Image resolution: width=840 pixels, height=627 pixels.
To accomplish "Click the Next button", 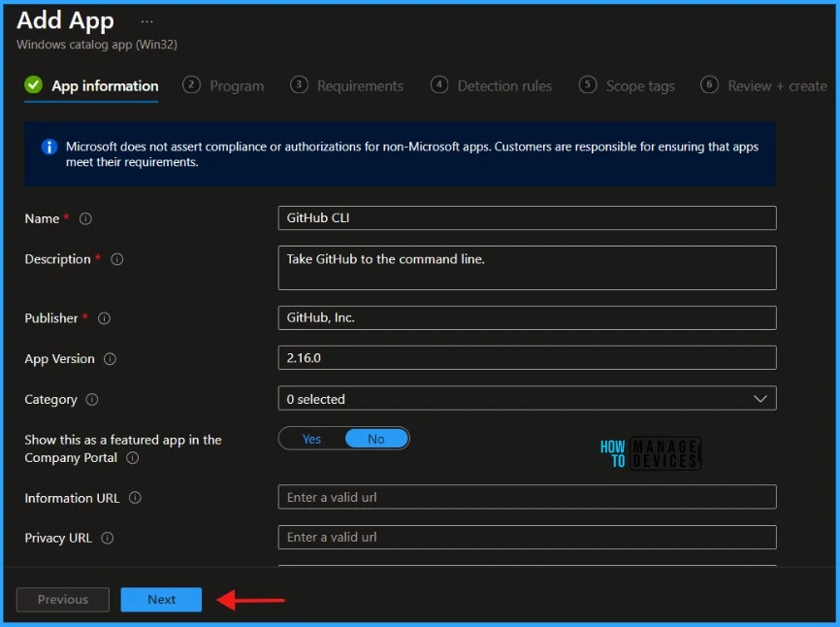I will pos(161,600).
